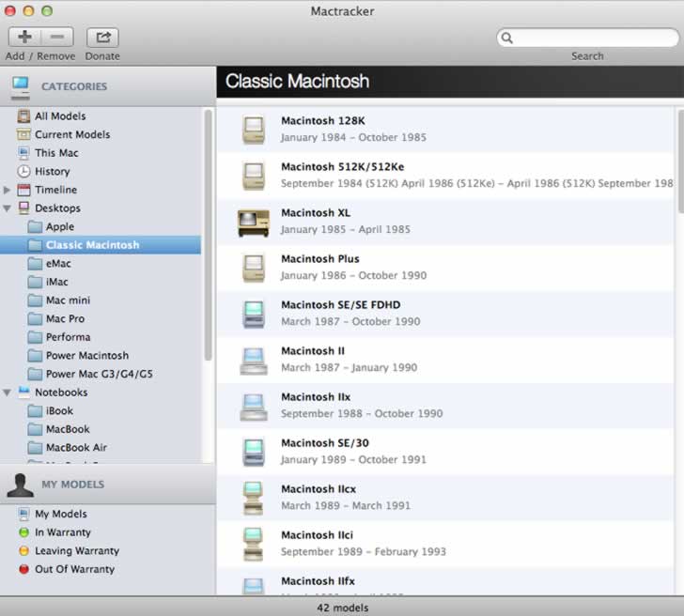Click the "September 1989 – February 1993" dates

click(364, 552)
